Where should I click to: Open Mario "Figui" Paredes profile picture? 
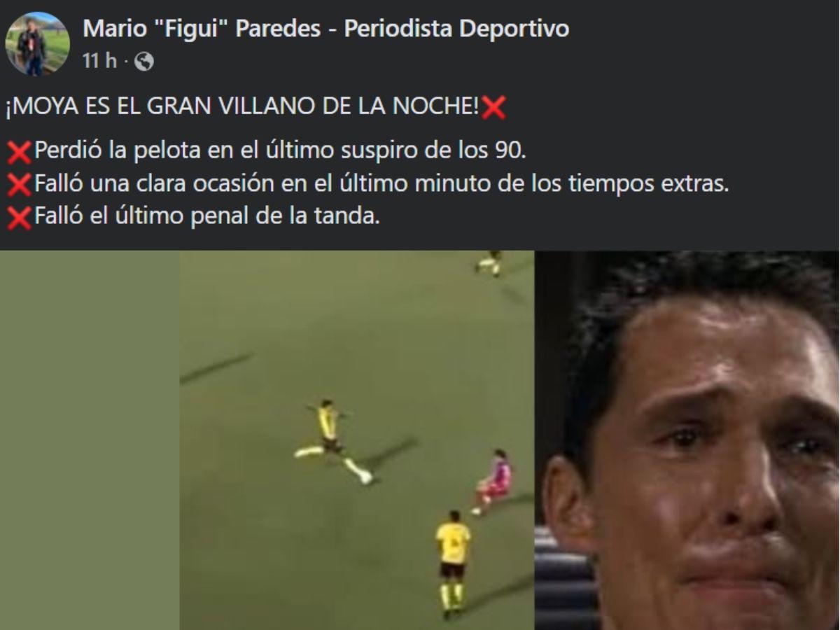coord(37,43)
